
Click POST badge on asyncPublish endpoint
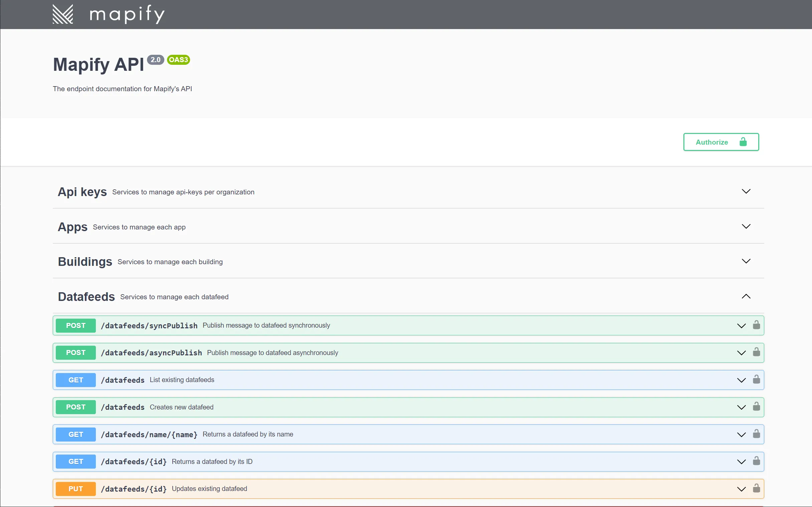coord(76,353)
